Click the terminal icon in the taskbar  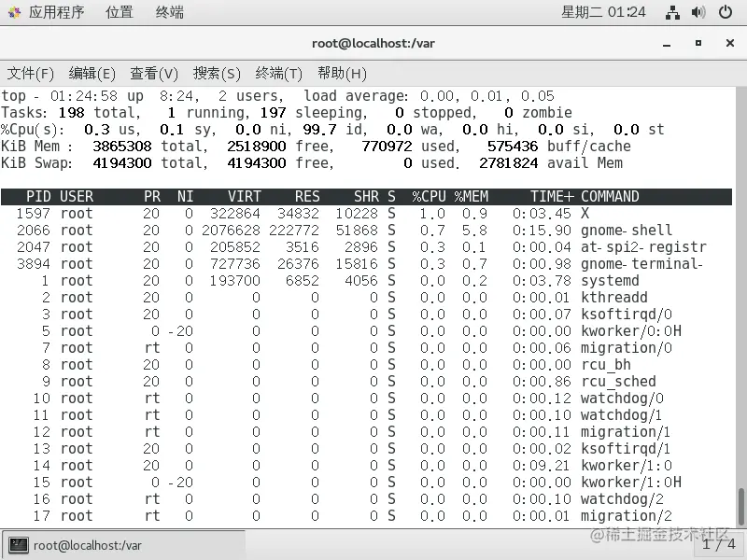tap(19, 545)
